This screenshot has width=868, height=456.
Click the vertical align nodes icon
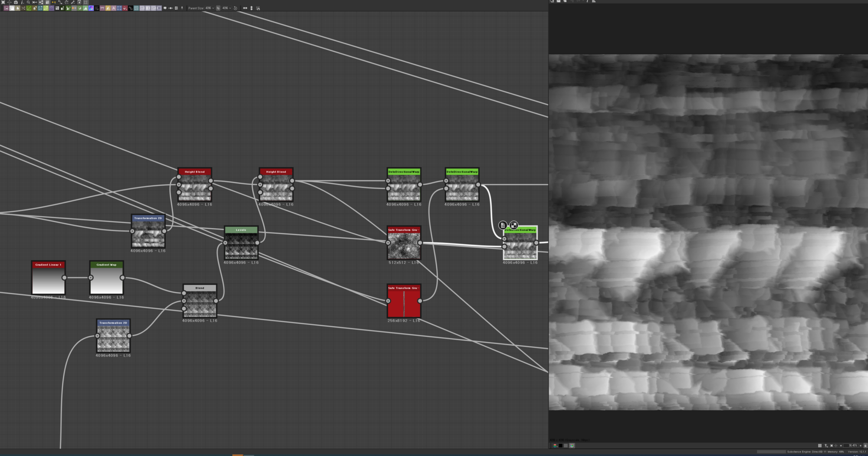[251, 8]
